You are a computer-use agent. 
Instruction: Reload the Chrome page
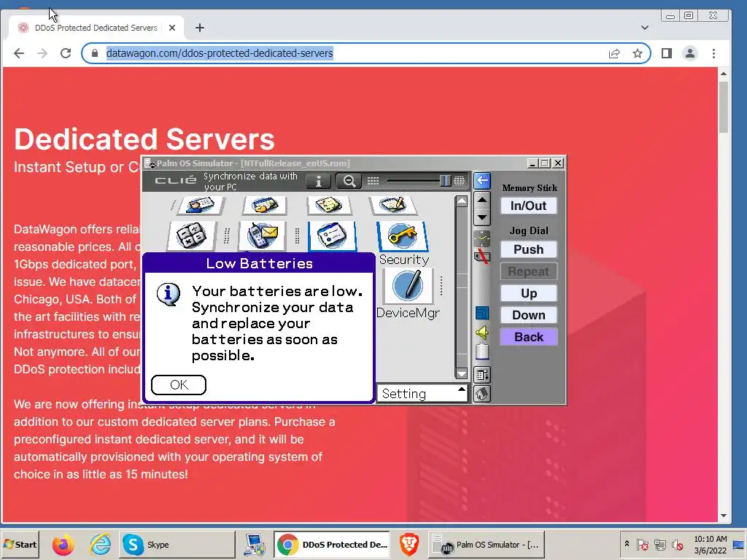tap(66, 53)
